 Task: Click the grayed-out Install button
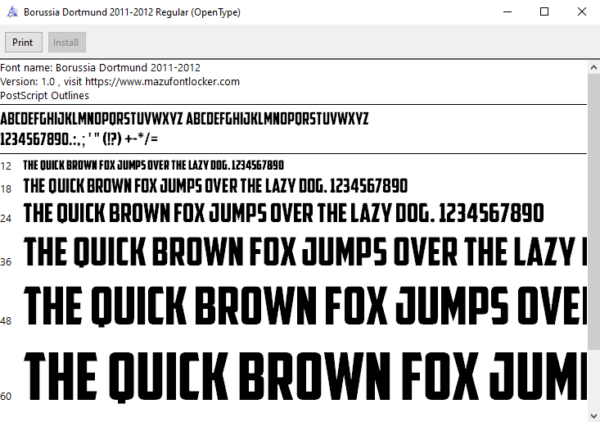[x=67, y=42]
